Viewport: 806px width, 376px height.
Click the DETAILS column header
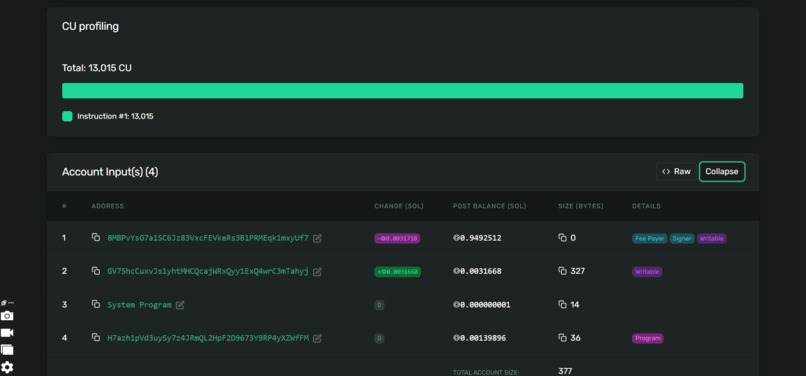point(646,206)
